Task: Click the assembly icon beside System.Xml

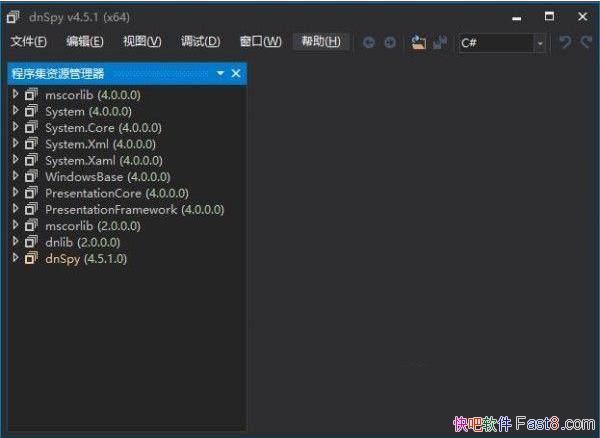Action: (x=31, y=144)
